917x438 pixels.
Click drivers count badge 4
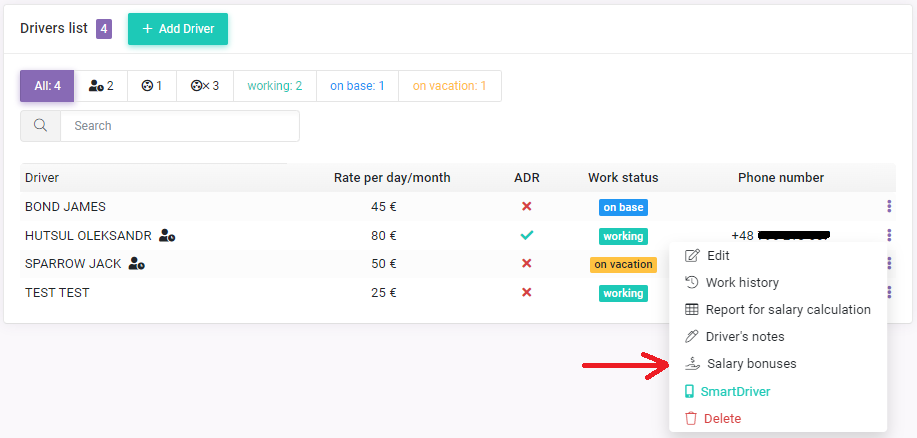tap(104, 29)
